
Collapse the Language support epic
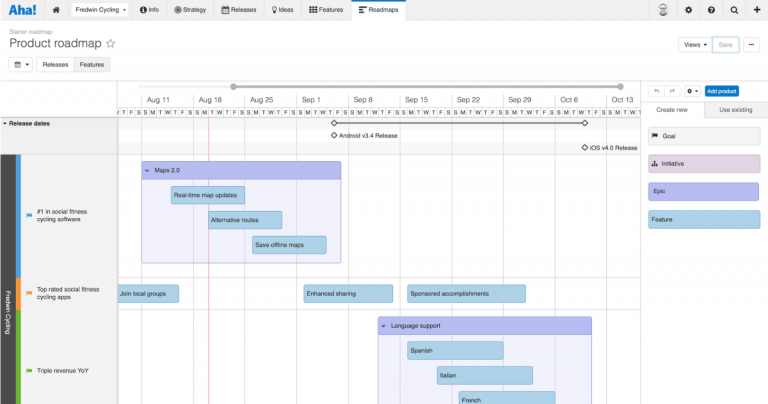pos(383,326)
